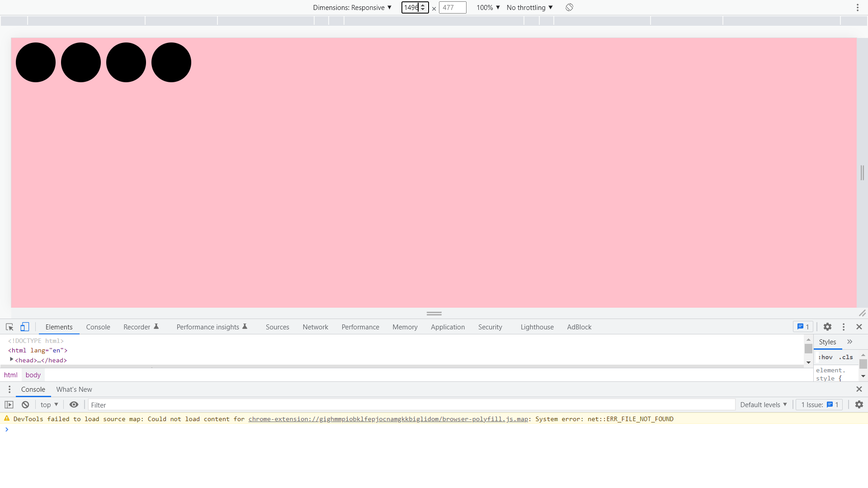Close the console drawer
868x488 pixels.
(859, 389)
